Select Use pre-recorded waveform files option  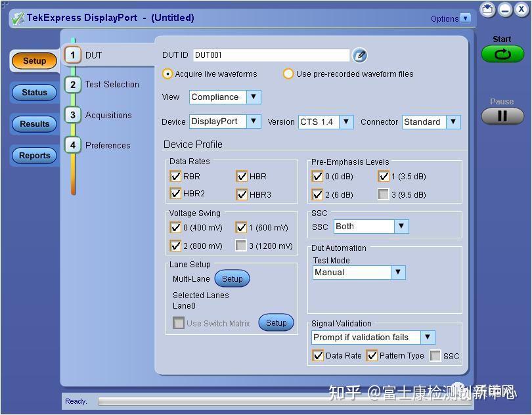(288, 74)
